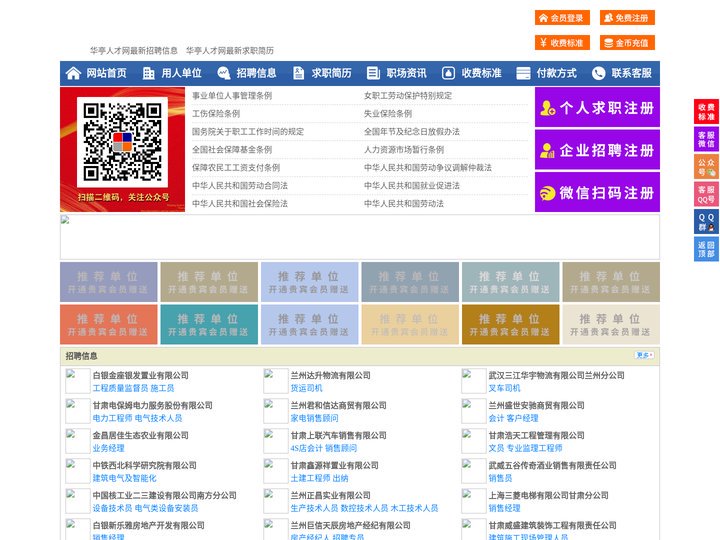Click the home icon in navigation bar
The image size is (720, 540).
click(73, 73)
